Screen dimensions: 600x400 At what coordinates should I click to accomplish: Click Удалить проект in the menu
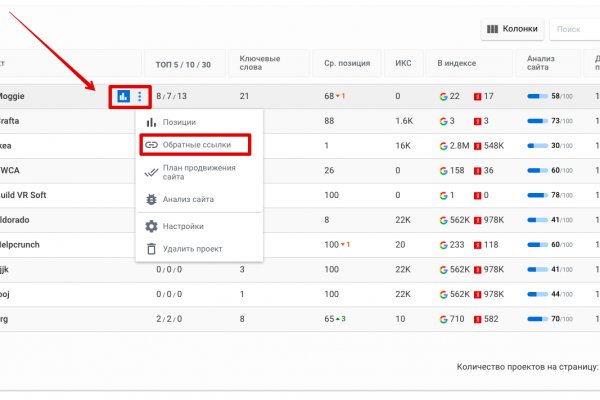click(192, 249)
